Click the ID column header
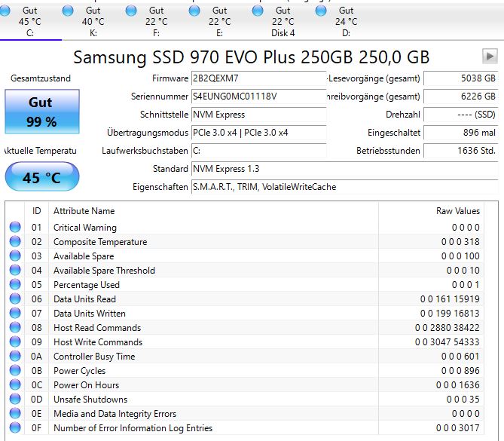The height and width of the screenshot is (441, 504). click(37, 211)
